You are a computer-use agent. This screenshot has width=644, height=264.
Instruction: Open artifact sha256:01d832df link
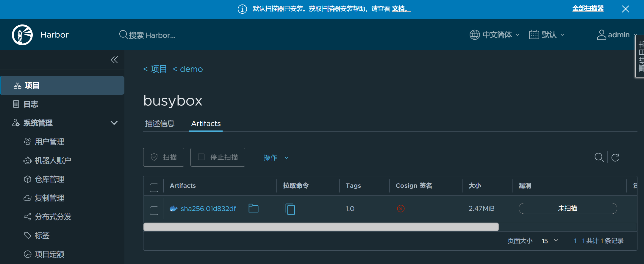pos(208,209)
